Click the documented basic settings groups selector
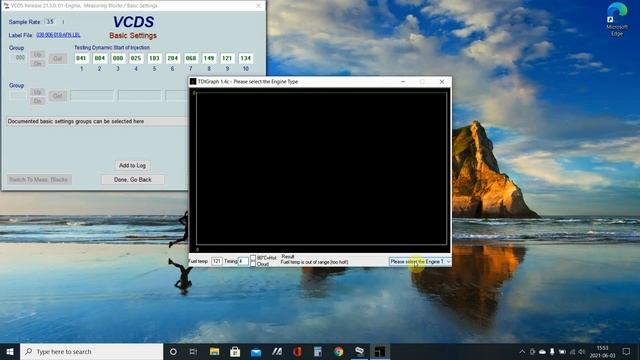Viewport: 640px width, 360px height. click(97, 121)
